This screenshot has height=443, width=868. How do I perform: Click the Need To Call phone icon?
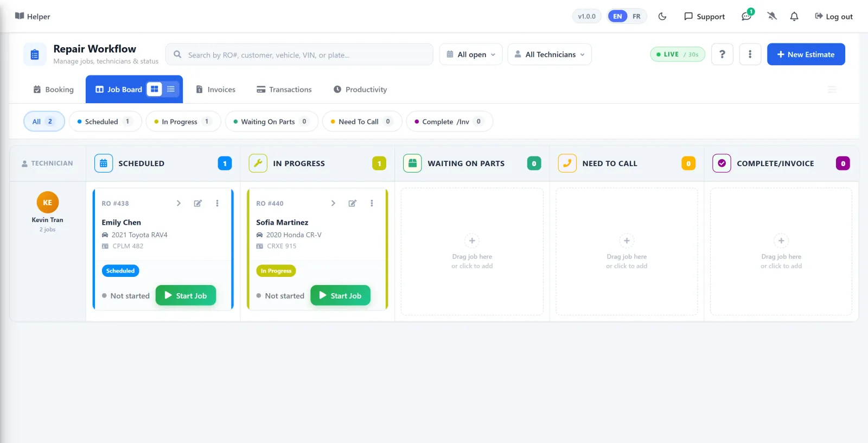click(567, 163)
